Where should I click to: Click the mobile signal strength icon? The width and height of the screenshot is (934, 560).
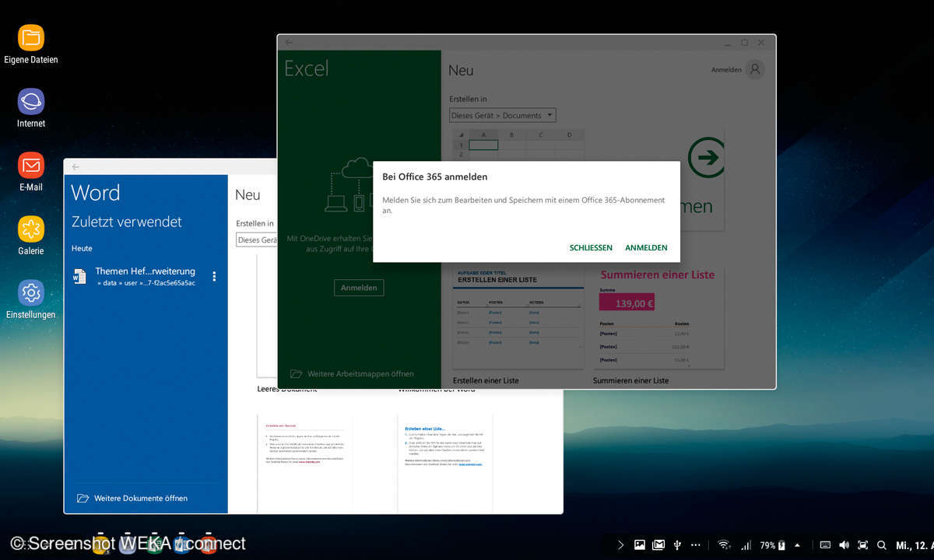click(746, 545)
